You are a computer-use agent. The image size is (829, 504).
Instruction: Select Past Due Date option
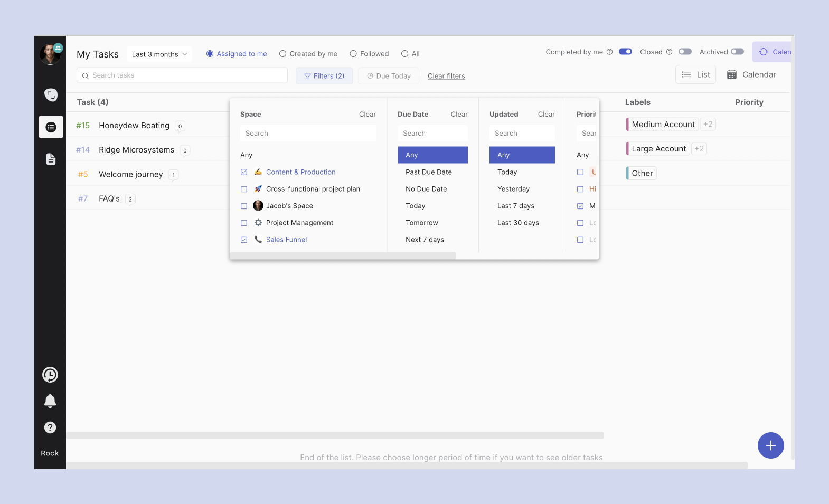point(429,172)
